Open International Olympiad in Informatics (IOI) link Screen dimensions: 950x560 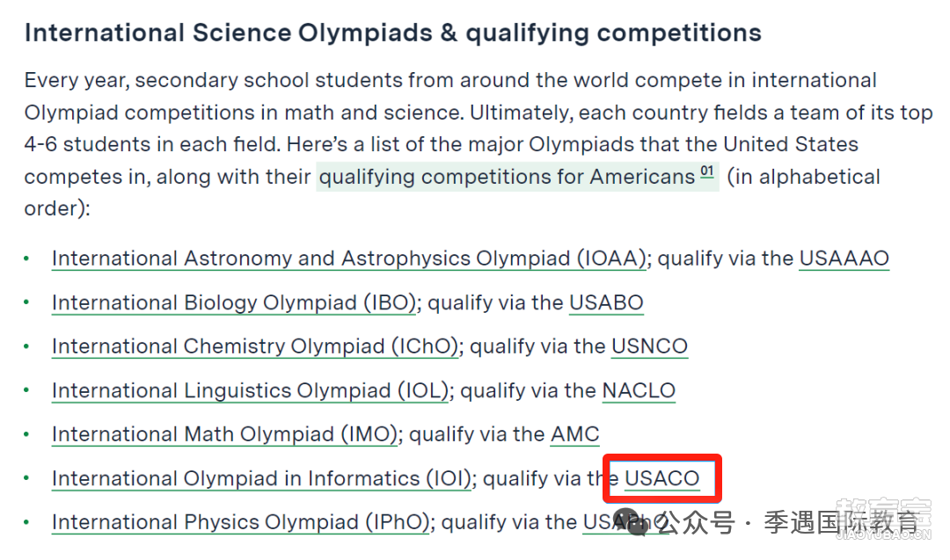pyautogui.click(x=262, y=478)
